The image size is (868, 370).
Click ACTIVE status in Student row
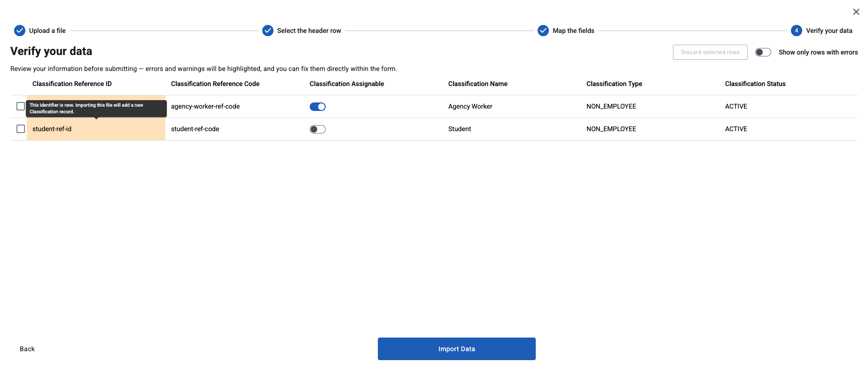pos(789,129)
